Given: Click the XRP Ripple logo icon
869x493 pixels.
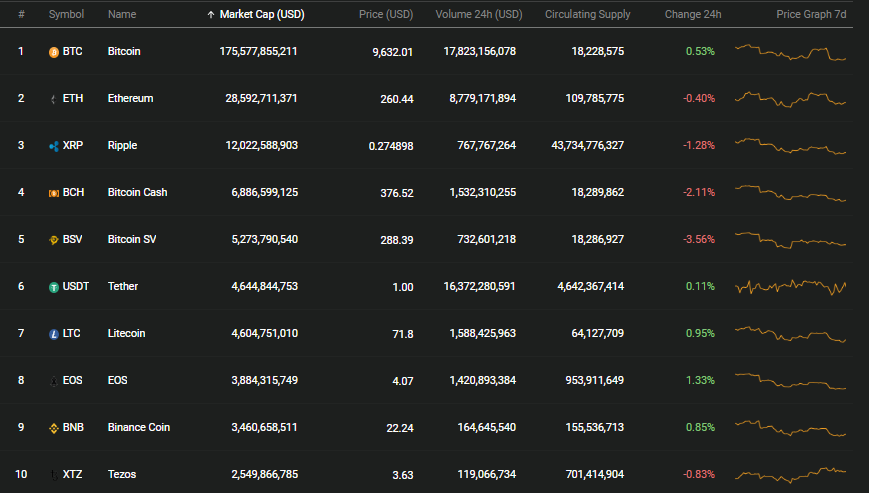Looking at the screenshot, I should click(x=54, y=146).
